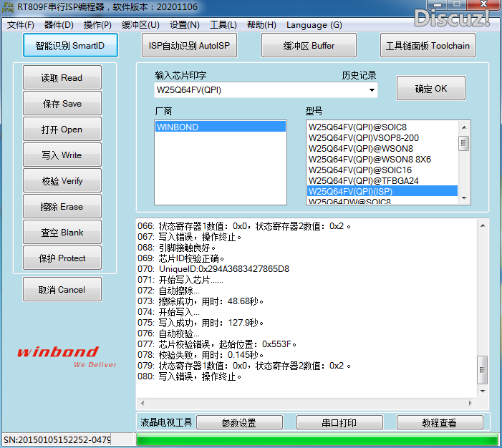Click log line 077 verify error text
Image resolution: width=502 pixels, height=448 pixels.
pyautogui.click(x=227, y=344)
